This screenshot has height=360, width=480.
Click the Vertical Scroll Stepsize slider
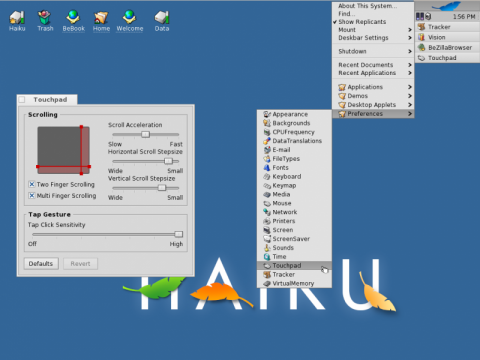click(145, 188)
